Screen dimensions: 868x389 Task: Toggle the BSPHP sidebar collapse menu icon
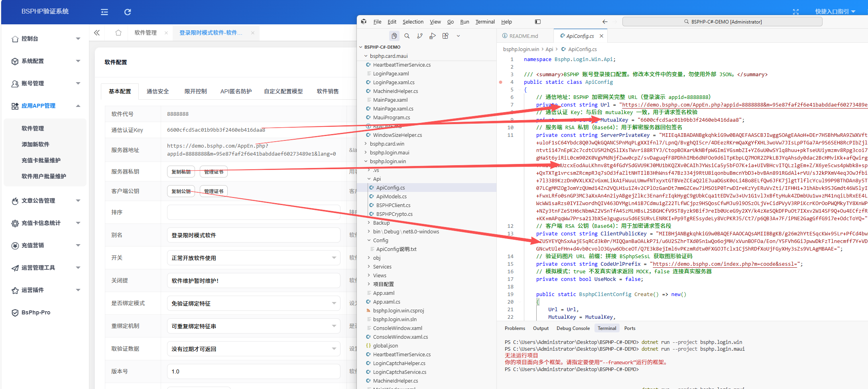tap(104, 12)
